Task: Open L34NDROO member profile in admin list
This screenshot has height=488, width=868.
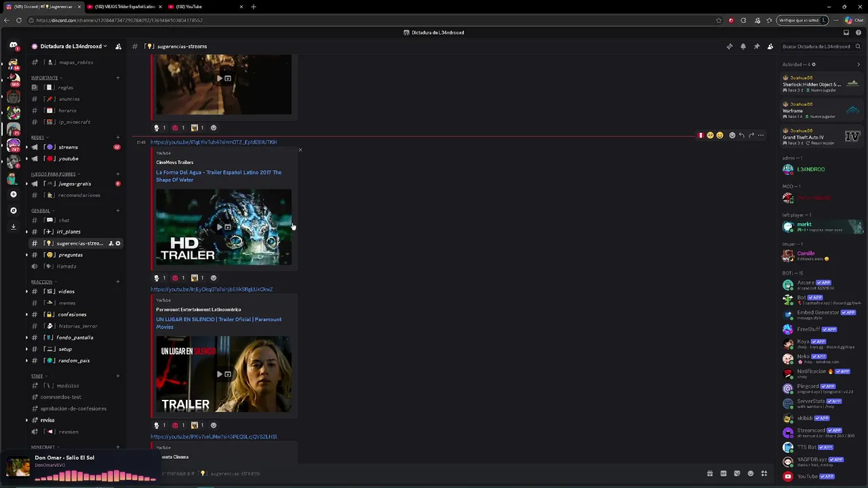Action: (x=822, y=169)
